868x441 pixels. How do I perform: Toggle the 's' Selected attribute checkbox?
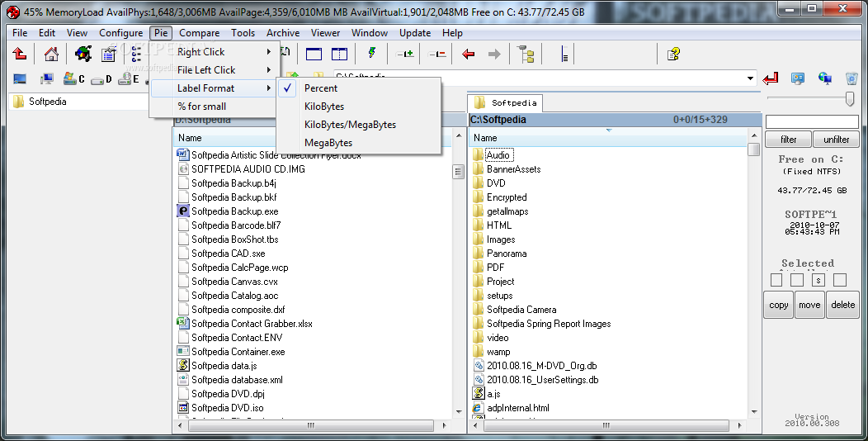(818, 280)
